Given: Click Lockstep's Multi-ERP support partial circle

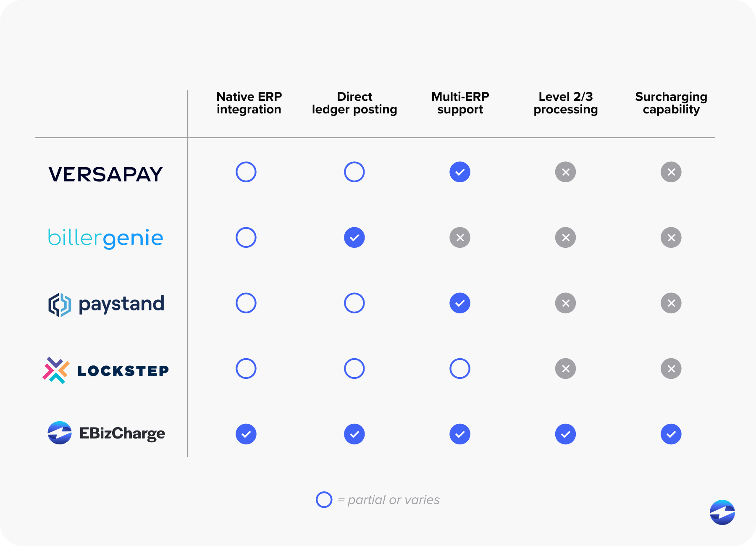Looking at the screenshot, I should 460,369.
